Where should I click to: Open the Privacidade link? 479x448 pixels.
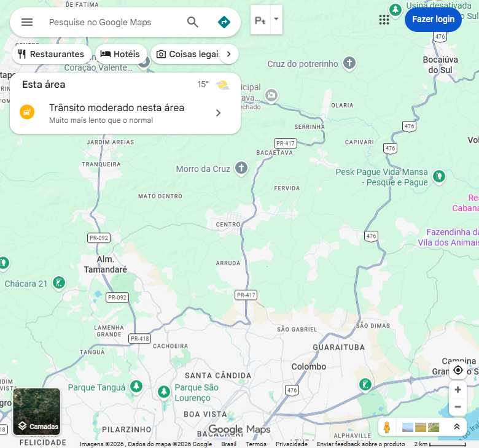click(x=292, y=444)
